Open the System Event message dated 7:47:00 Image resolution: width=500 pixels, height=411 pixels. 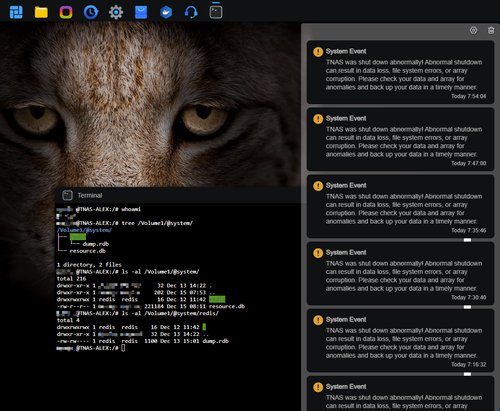point(400,139)
